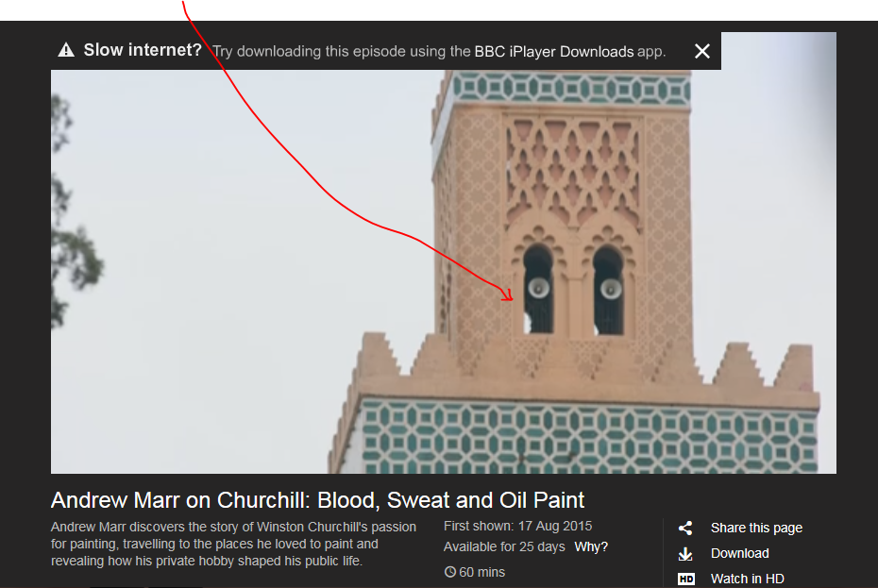Click the Share this page icon
This screenshot has width=878, height=588.
(x=685, y=529)
